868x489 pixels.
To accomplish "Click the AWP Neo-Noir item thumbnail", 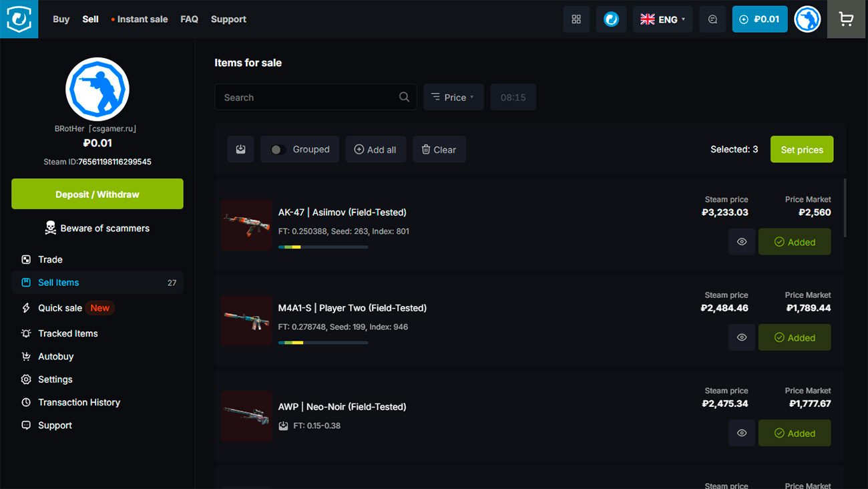I will (x=246, y=416).
